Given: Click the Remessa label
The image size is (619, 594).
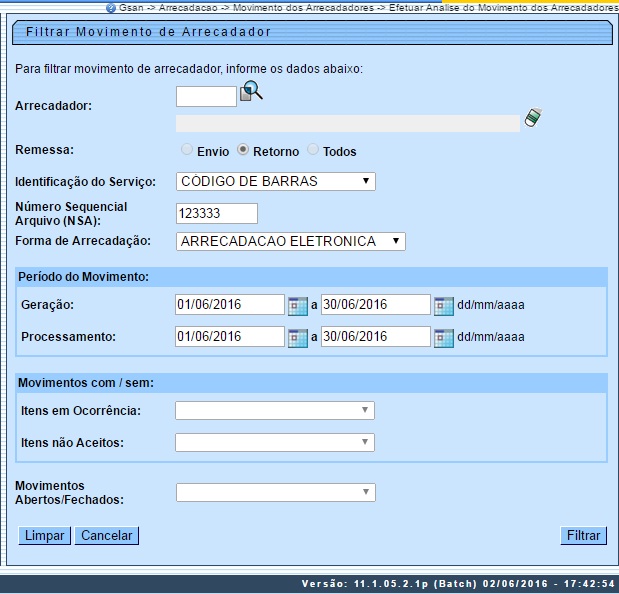Looking at the screenshot, I should (44, 150).
